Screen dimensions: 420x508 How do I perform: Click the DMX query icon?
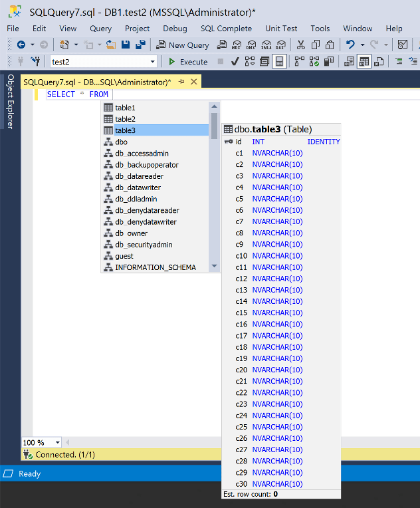251,45
